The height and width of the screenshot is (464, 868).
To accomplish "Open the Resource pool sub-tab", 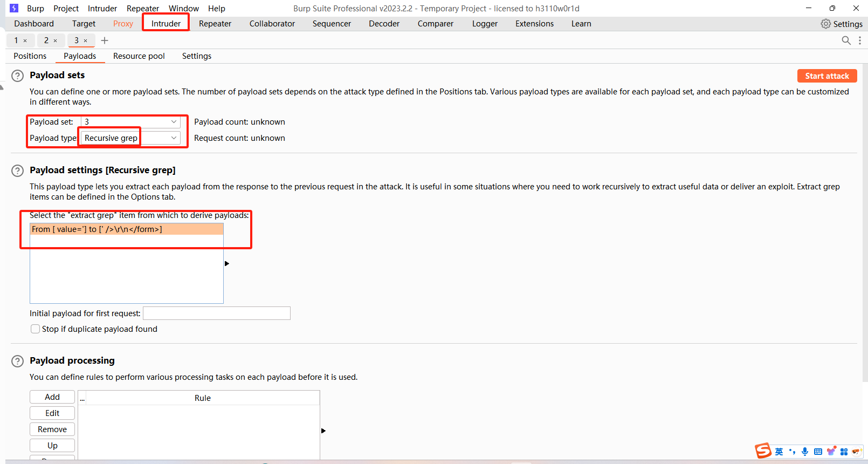I will (x=139, y=56).
